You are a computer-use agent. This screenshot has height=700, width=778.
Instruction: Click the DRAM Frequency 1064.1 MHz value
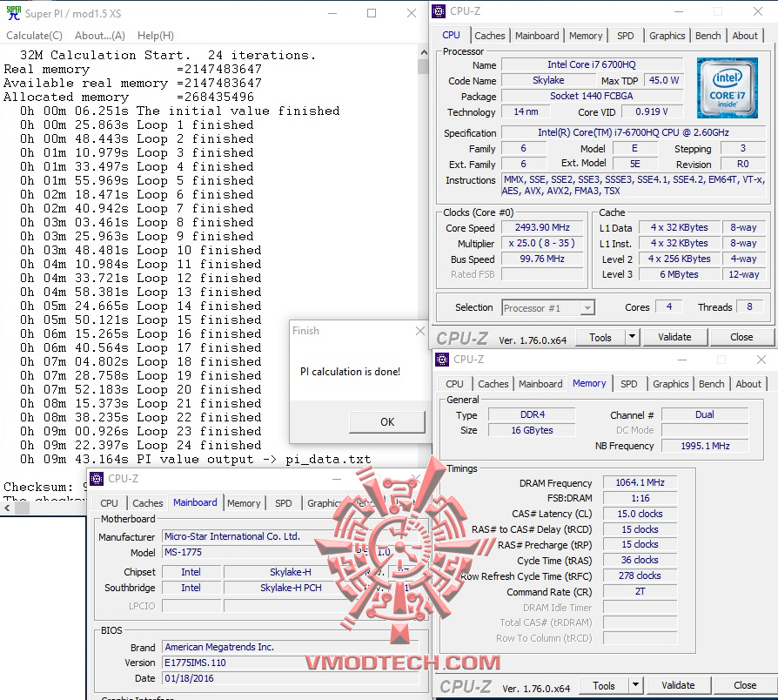point(640,482)
